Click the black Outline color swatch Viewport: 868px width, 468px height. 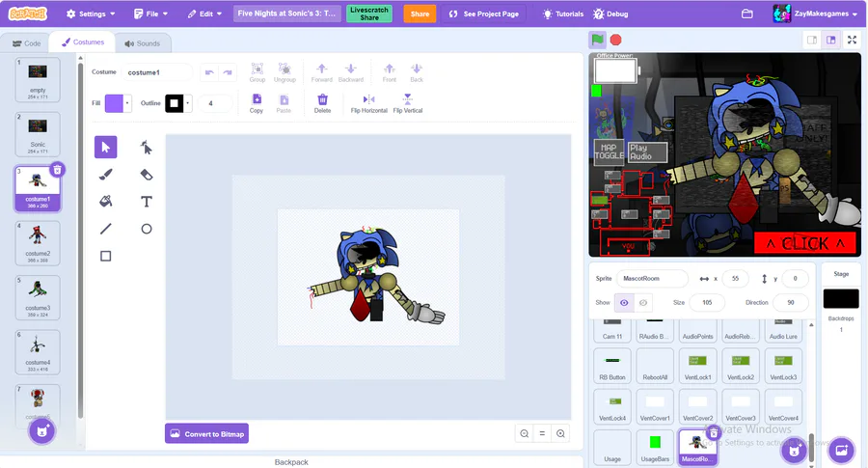[x=175, y=103]
